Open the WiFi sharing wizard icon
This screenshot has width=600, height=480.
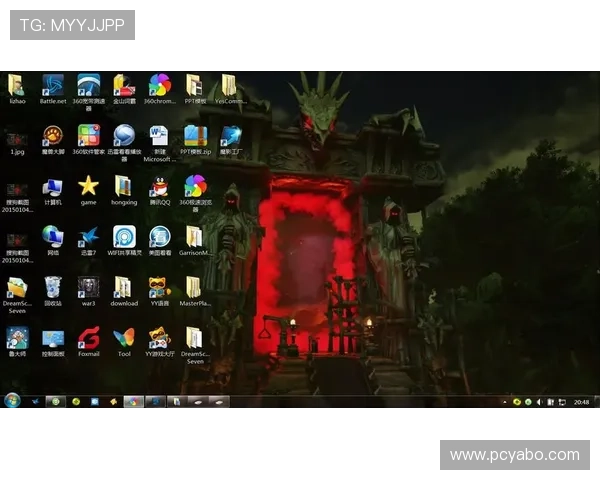point(124,237)
